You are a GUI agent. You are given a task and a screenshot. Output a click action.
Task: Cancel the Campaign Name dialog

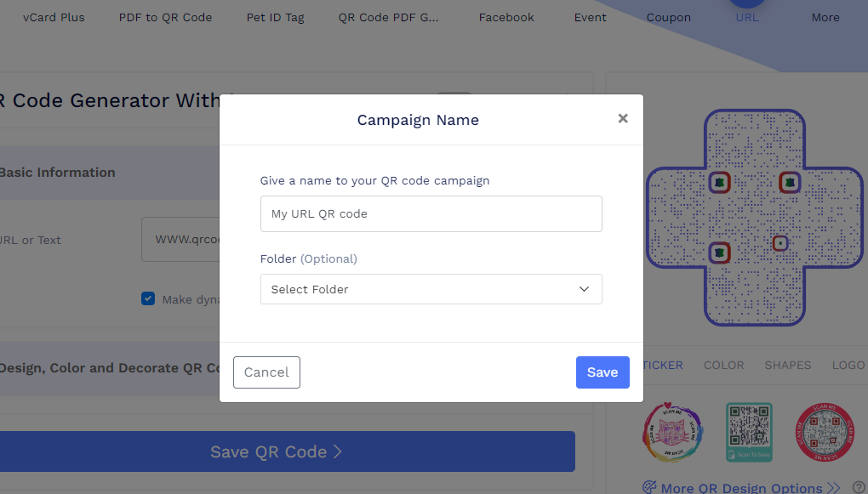266,372
